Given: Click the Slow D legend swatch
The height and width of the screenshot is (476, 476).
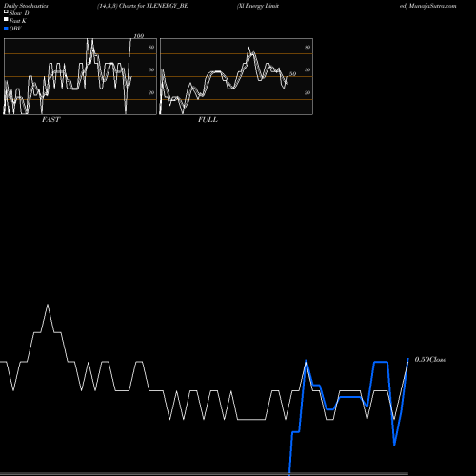Looking at the screenshot, I should pyautogui.click(x=6, y=12).
